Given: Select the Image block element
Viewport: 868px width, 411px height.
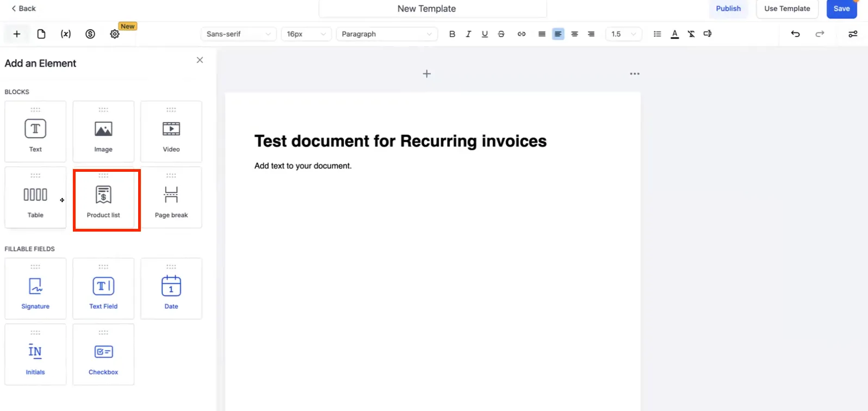Looking at the screenshot, I should point(103,132).
